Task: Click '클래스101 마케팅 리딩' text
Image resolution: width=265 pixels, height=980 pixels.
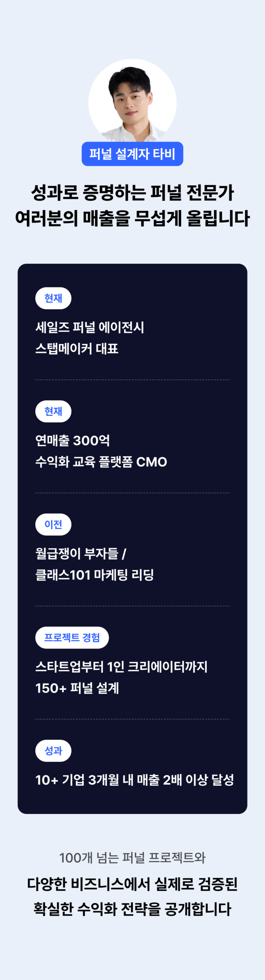Action: pos(94,575)
